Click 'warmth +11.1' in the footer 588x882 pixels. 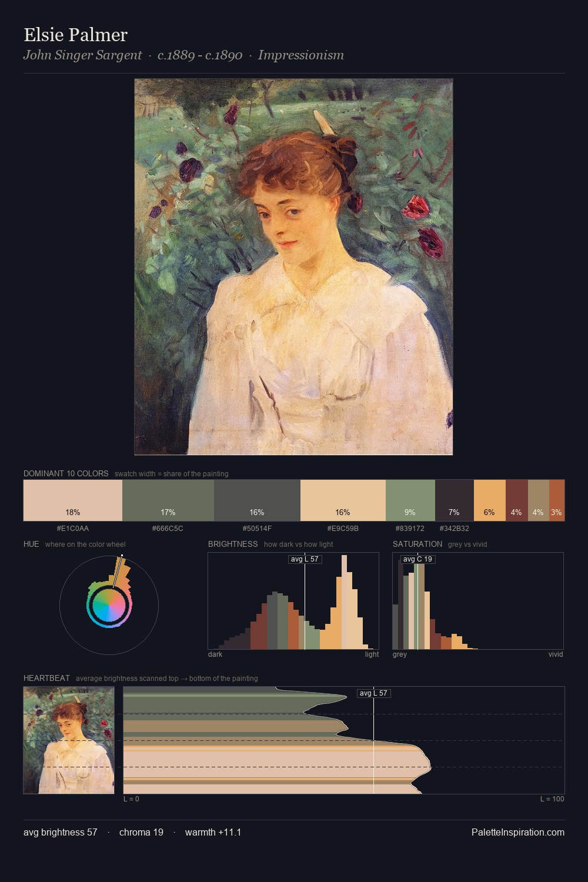[213, 832]
